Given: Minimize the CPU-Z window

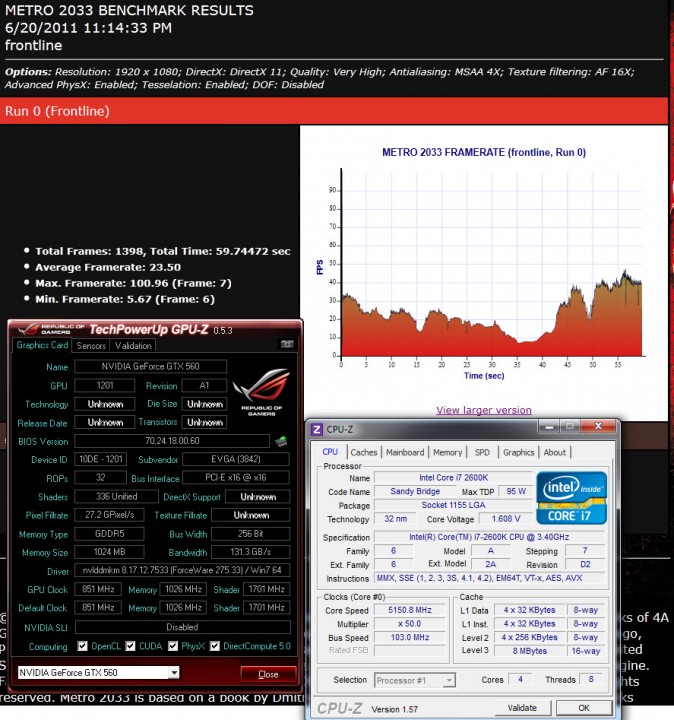Looking at the screenshot, I should [549, 427].
